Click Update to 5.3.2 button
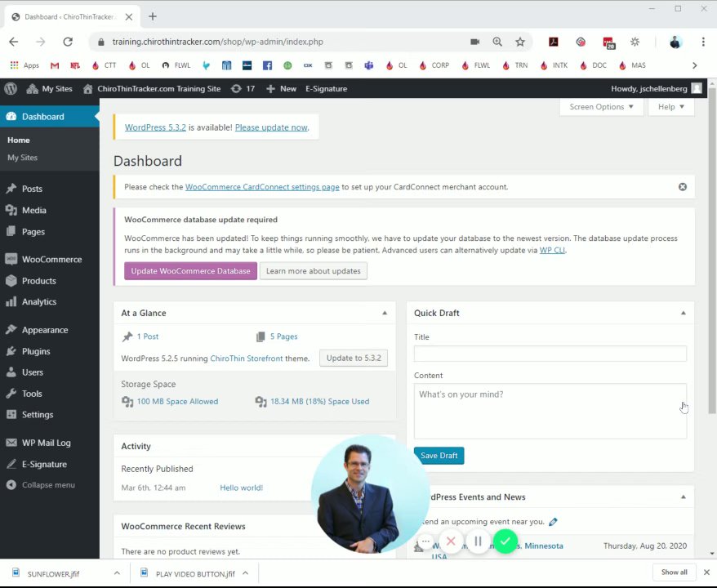717x588 pixels. pyautogui.click(x=354, y=358)
